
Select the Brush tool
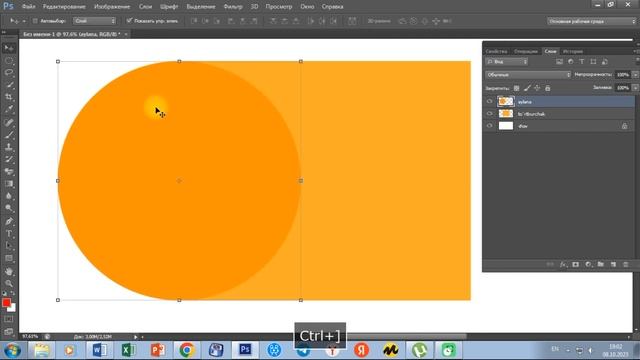pyautogui.click(x=9, y=135)
